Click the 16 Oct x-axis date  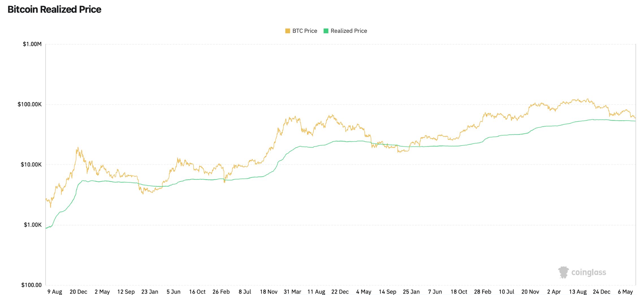197,292
